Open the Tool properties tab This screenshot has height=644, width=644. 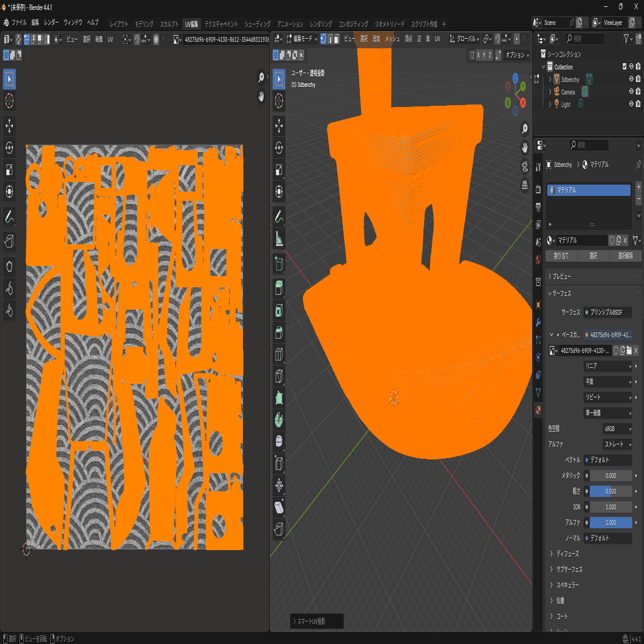pyautogui.click(x=538, y=166)
